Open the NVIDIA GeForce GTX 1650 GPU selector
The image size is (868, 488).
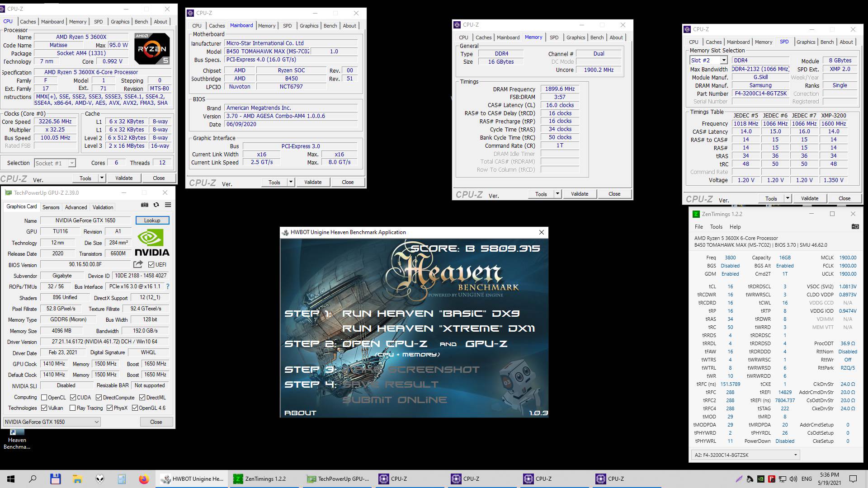coord(52,422)
